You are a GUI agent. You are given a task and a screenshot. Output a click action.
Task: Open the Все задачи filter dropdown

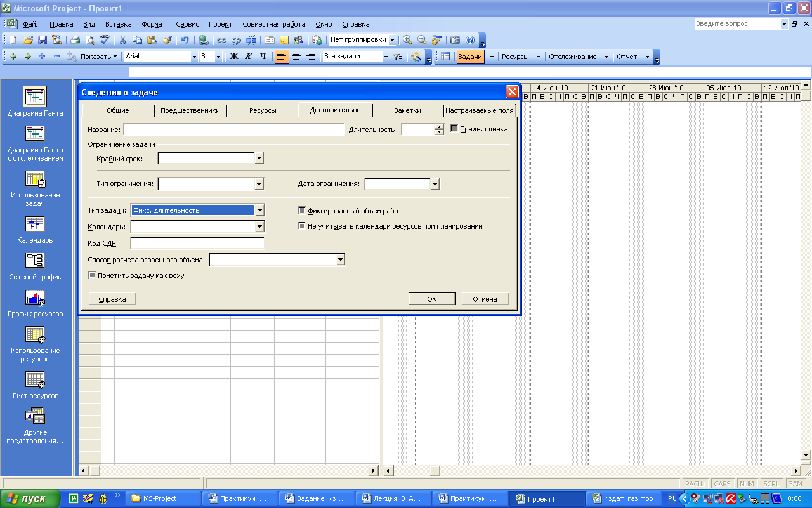(x=385, y=57)
